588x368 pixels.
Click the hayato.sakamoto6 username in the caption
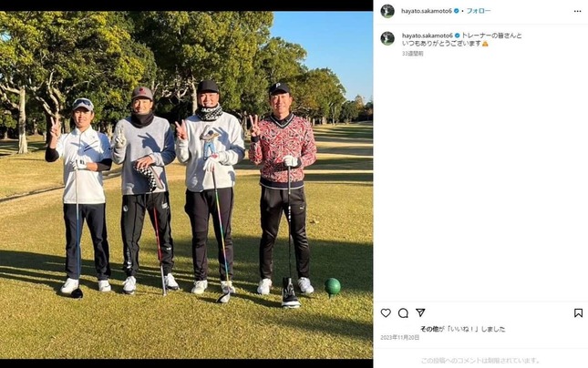point(428,36)
